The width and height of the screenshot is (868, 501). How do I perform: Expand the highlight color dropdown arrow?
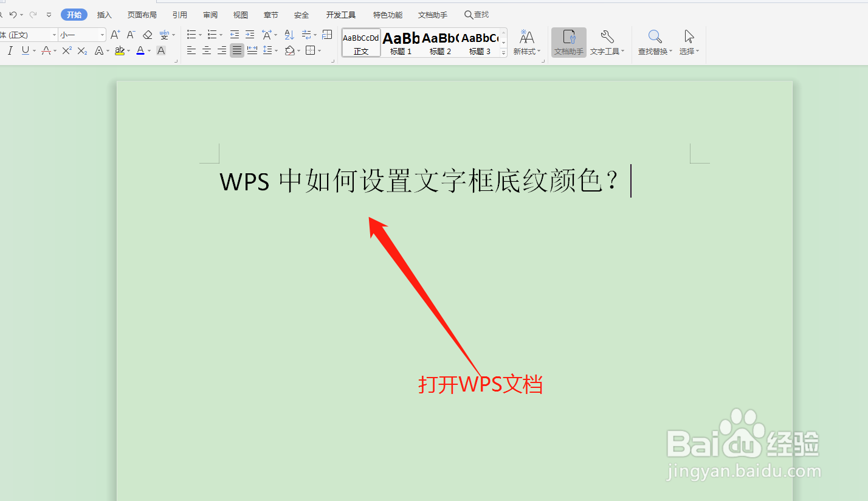[128, 51]
